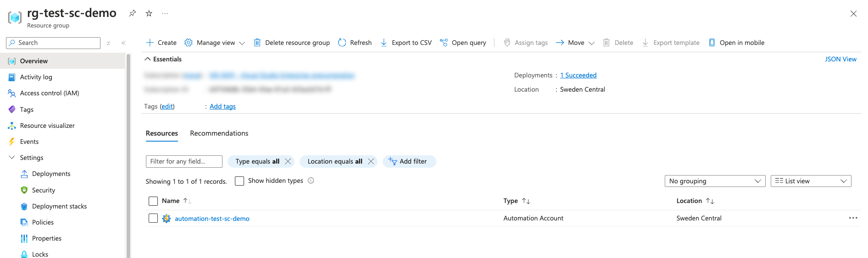868x258 pixels.
Task: Click the Events lightning icon
Action: point(12,142)
